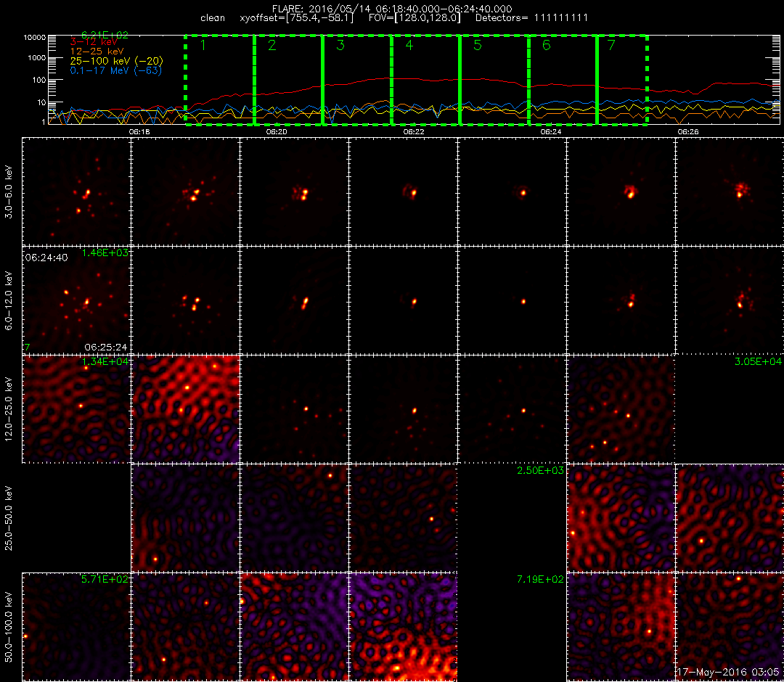Viewport: 784px width, 682px height.
Task: Open sixth image in 12.0-25.0 keV row
Action: pos(621,409)
